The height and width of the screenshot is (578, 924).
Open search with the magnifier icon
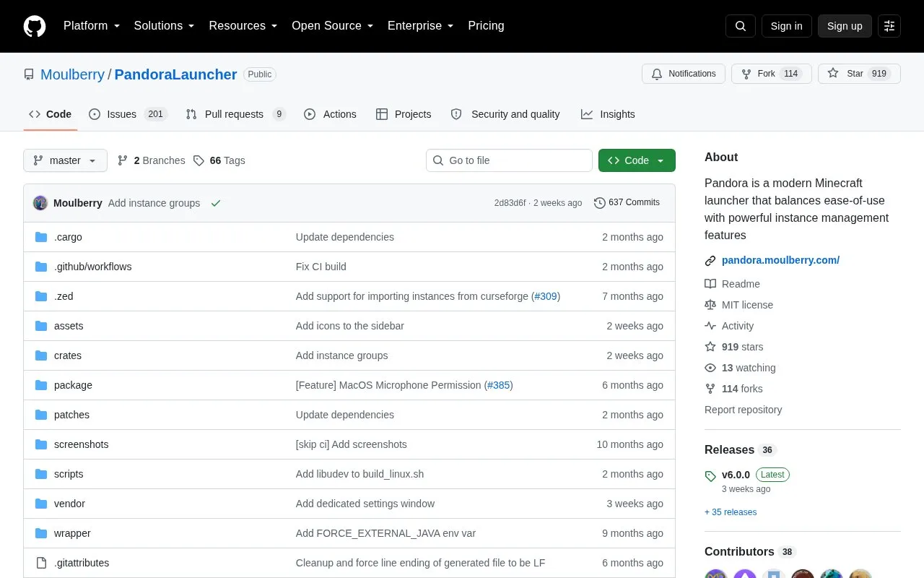[741, 26]
